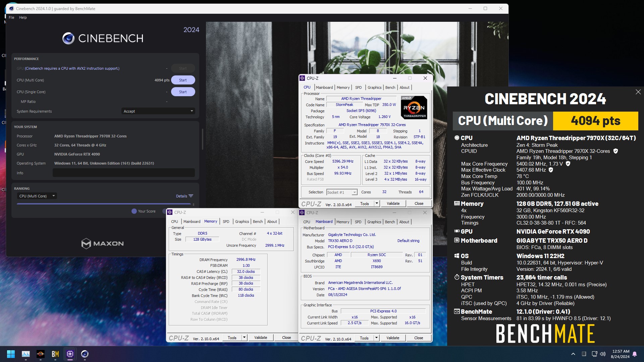
Task: Click the 'TRX50 AERO D' model value
Action: click(x=340, y=241)
